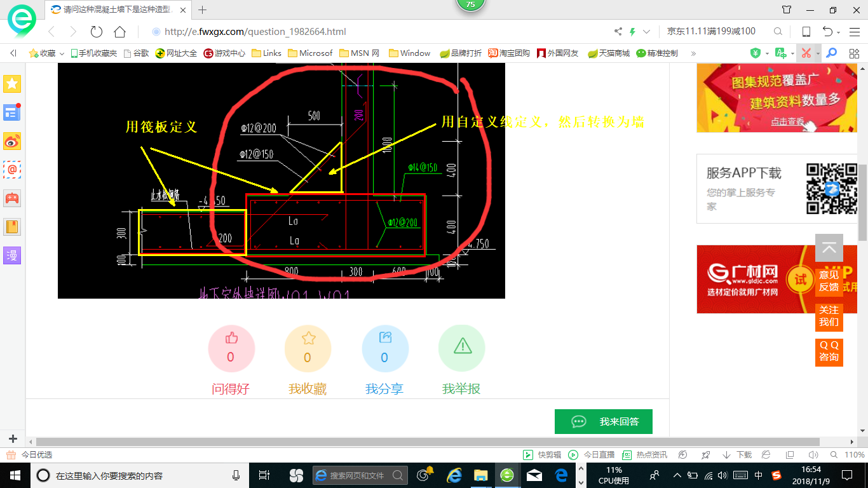Open a new tab with the plus button
The width and height of the screenshot is (868, 488).
point(203,10)
